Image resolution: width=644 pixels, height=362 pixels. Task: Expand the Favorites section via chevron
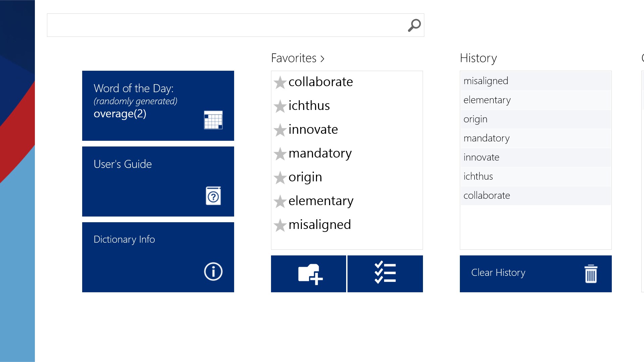point(322,59)
